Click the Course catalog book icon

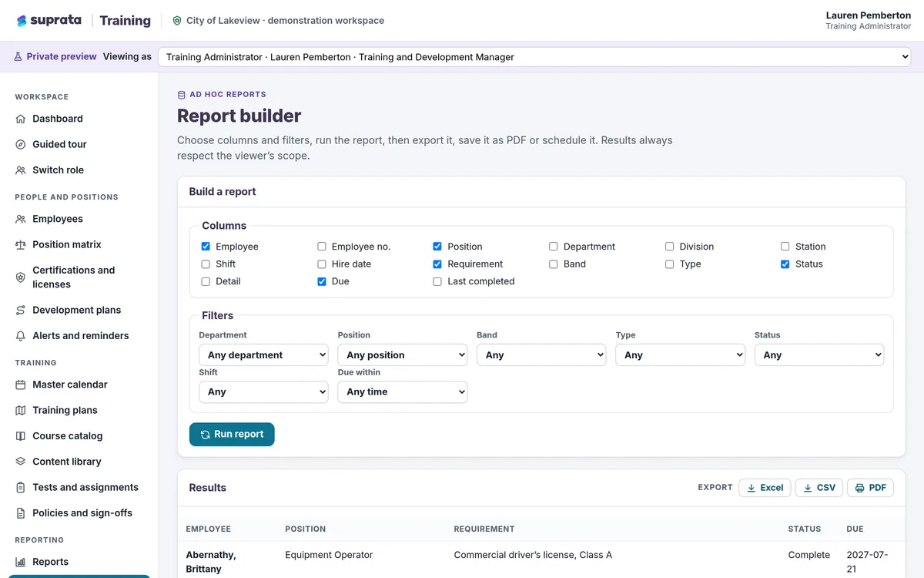(21, 436)
